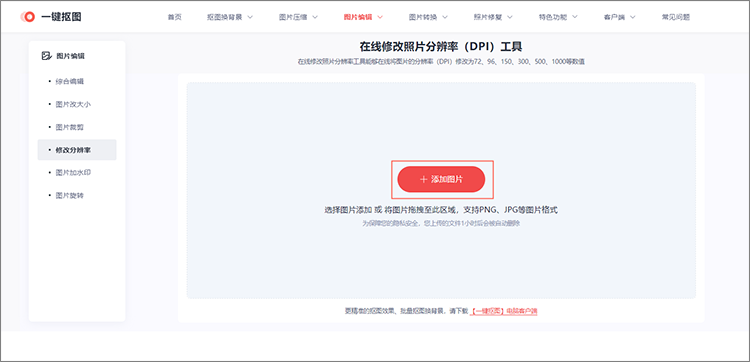The width and height of the screenshot is (750, 362).
Task: Click the 在线修改照片分辨率 (DPI) 工具 heading
Action: tap(441, 47)
